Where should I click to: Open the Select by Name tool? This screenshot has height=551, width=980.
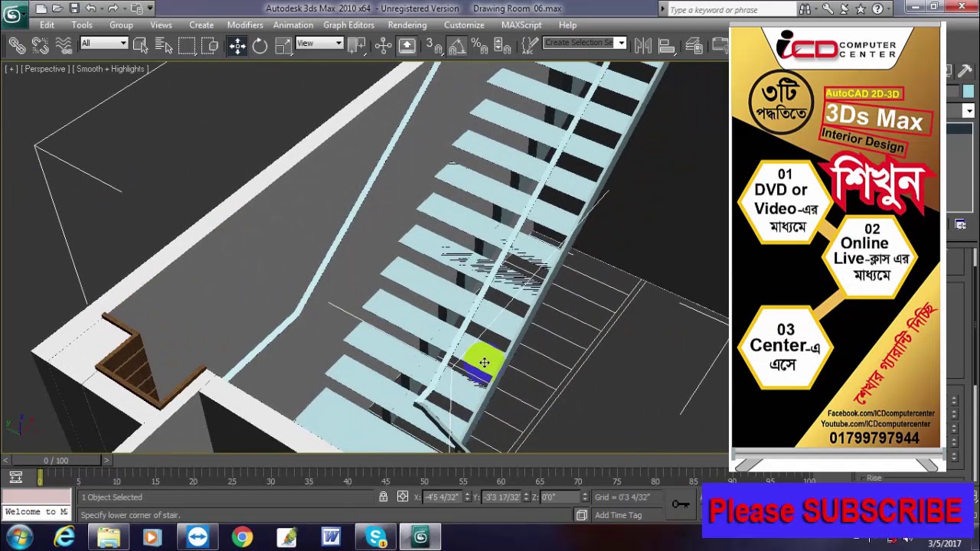(x=163, y=46)
